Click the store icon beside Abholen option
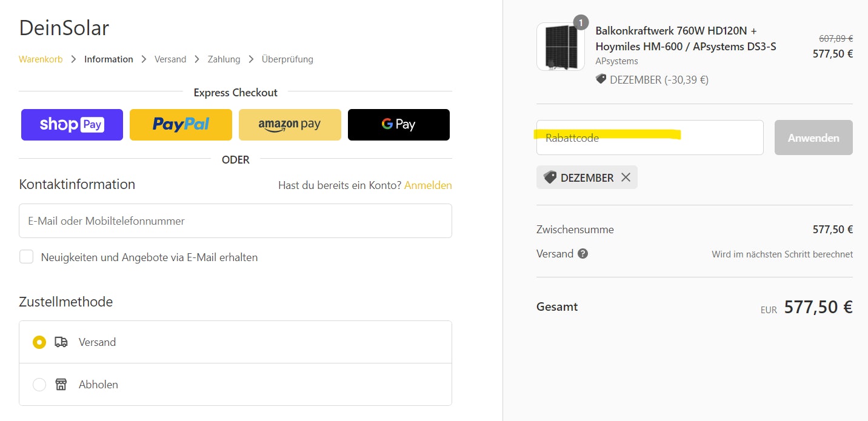868x421 pixels. [x=61, y=384]
